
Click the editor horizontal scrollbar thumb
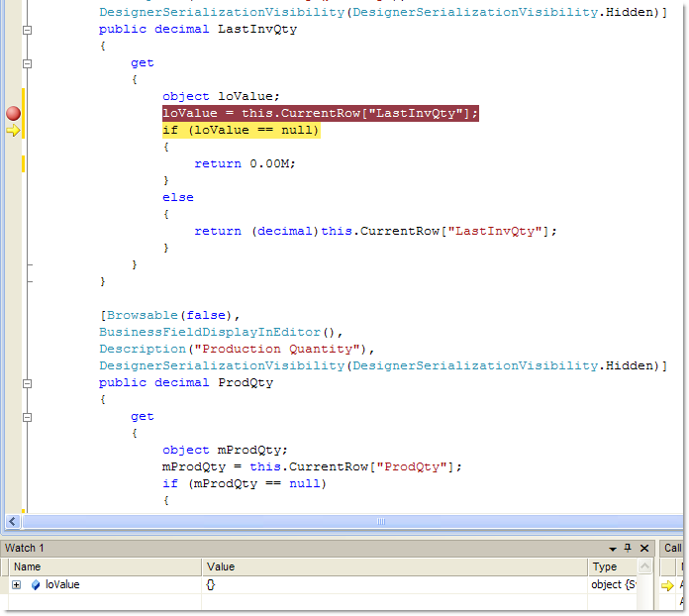pyautogui.click(x=380, y=522)
